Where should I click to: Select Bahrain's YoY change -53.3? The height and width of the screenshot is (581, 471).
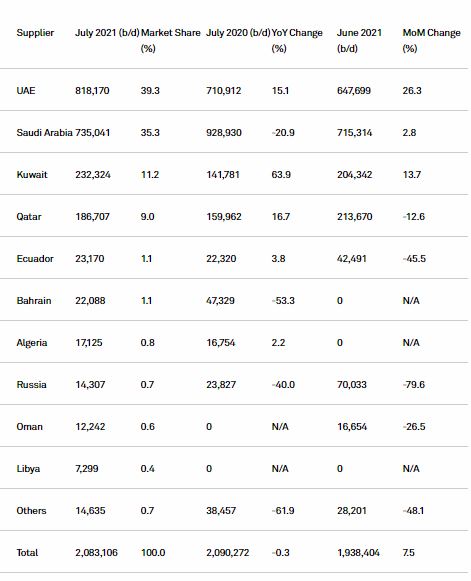pyautogui.click(x=283, y=301)
